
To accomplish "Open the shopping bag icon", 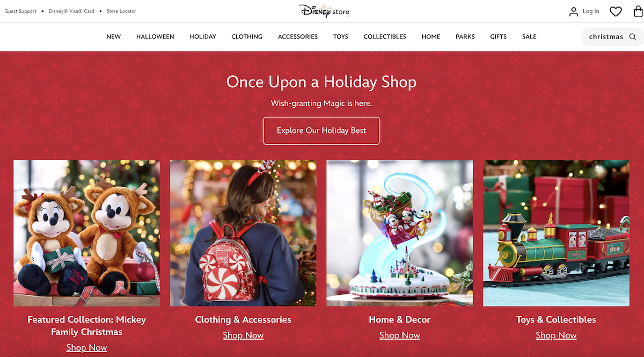I will coord(638,11).
